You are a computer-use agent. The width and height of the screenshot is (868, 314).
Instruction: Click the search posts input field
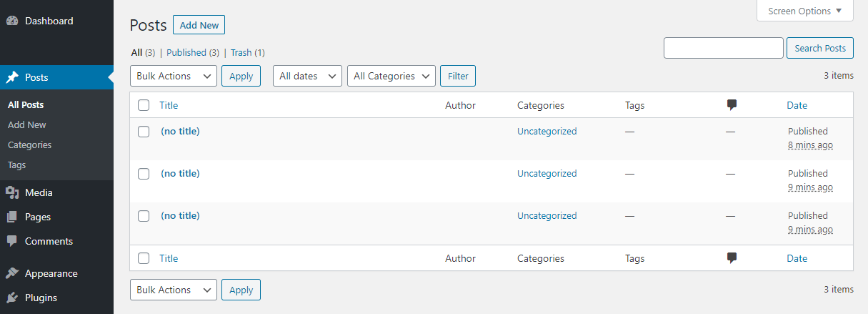(x=723, y=48)
